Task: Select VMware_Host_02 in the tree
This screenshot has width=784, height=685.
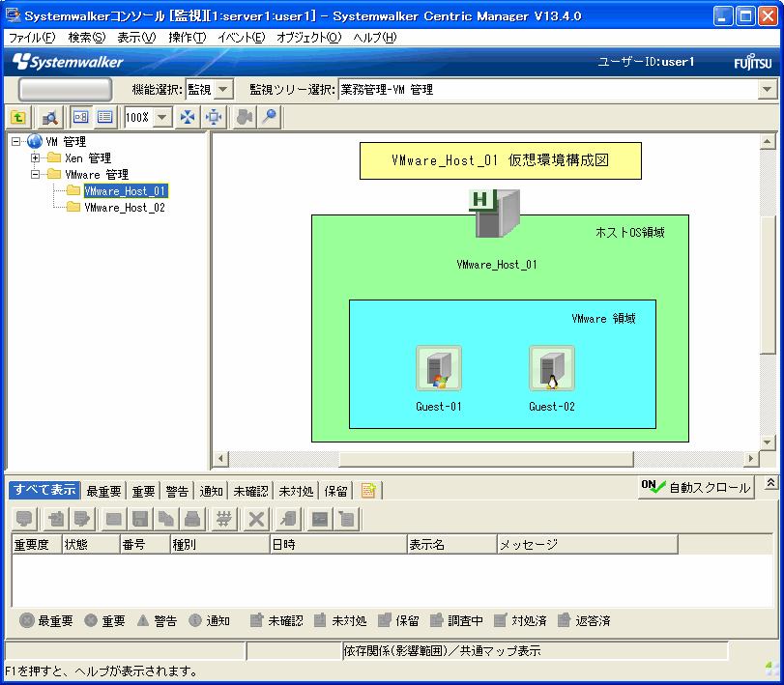Action: pos(125,208)
